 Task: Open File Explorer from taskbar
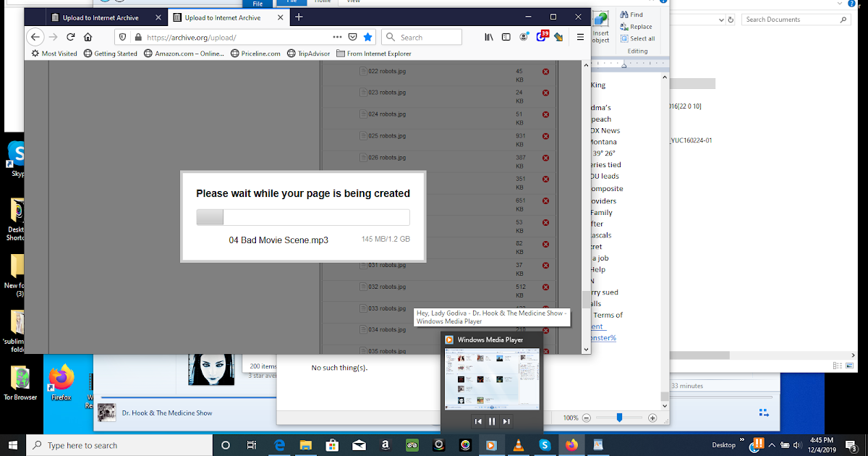(305, 445)
